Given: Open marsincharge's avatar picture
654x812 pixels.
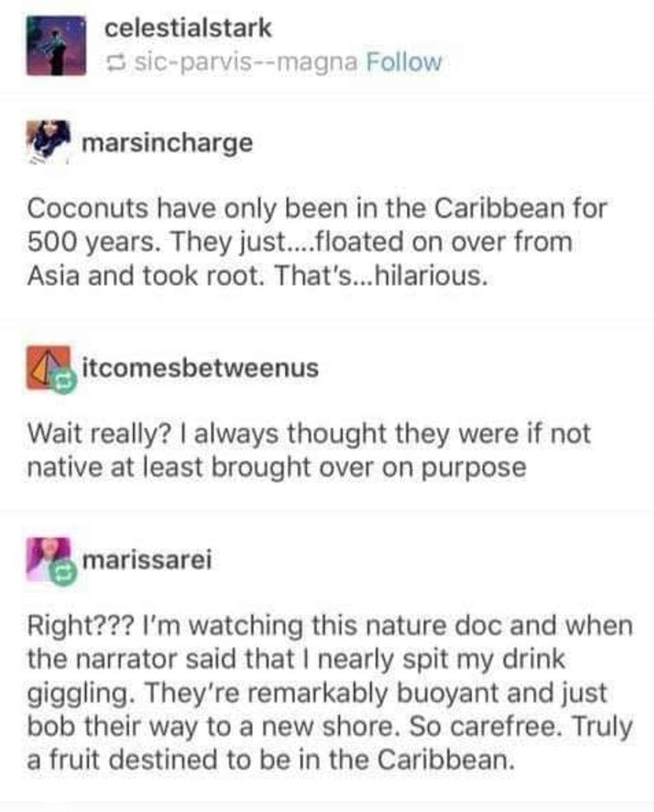Looking at the screenshot, I should click(49, 142).
